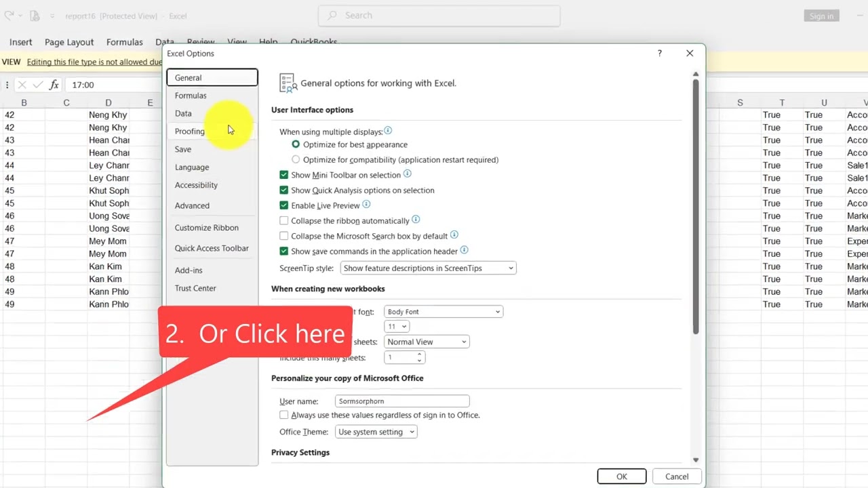Toggle Show save commands in application header
This screenshot has width=868, height=488.
click(284, 251)
